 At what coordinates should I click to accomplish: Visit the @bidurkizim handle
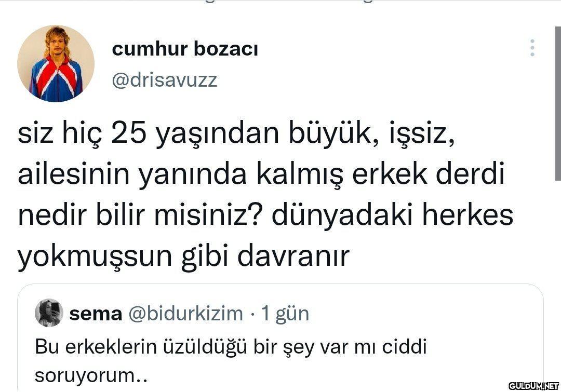pyautogui.click(x=185, y=314)
